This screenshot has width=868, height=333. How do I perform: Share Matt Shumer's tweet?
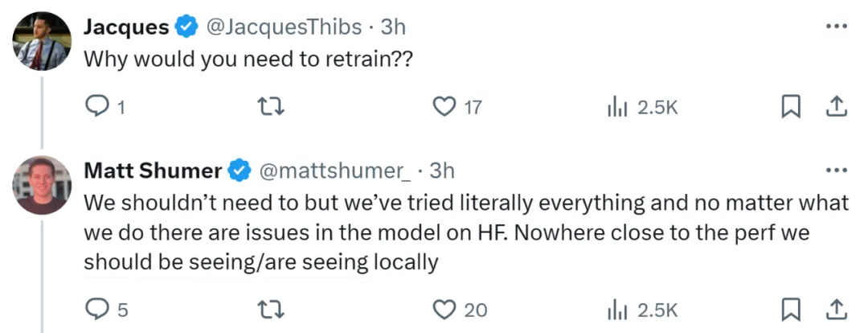pyautogui.click(x=837, y=310)
